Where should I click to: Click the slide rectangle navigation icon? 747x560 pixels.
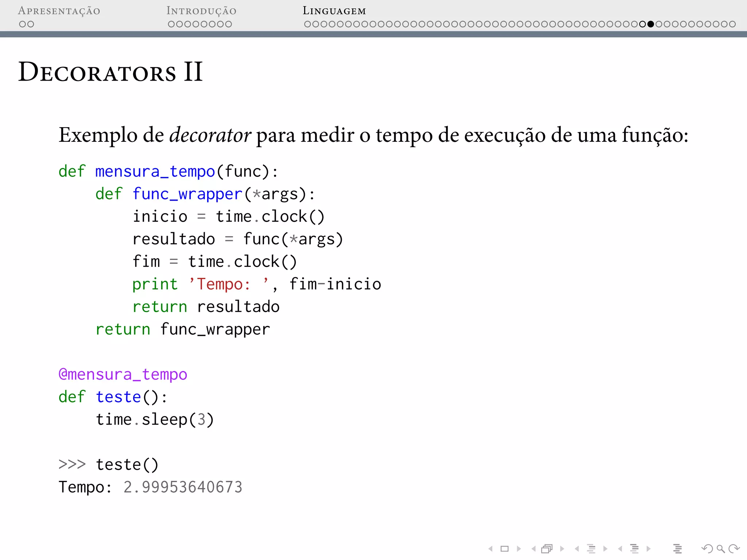click(505, 549)
